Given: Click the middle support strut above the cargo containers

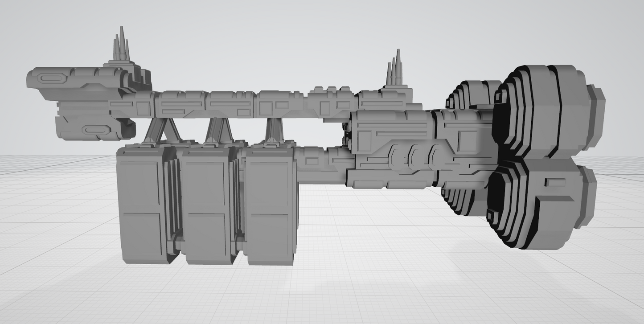Looking at the screenshot, I should click(x=218, y=130).
